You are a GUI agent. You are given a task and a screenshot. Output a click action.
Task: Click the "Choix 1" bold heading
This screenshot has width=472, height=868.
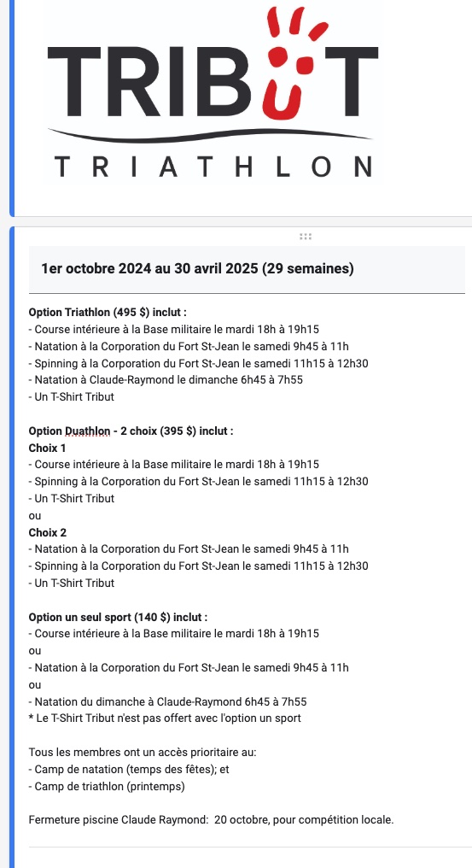(48, 448)
